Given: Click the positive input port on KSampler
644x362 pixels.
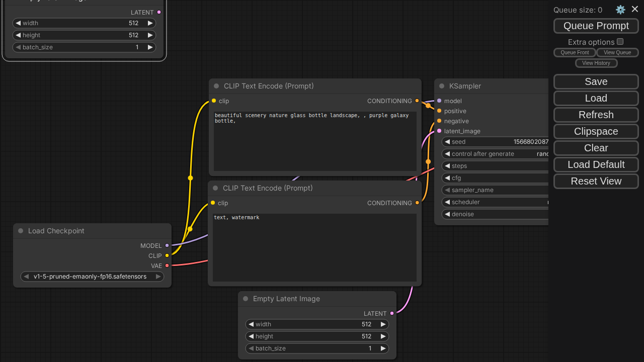Looking at the screenshot, I should (x=439, y=111).
